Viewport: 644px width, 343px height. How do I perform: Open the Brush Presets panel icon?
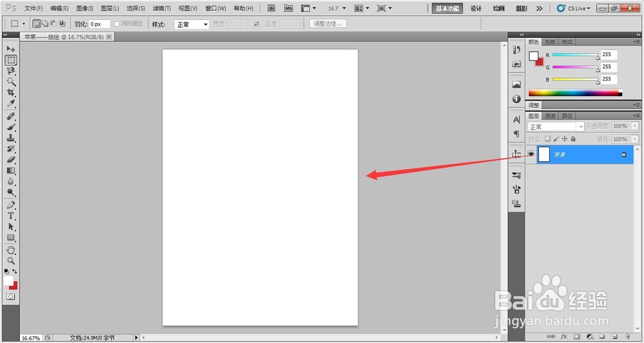[516, 175]
